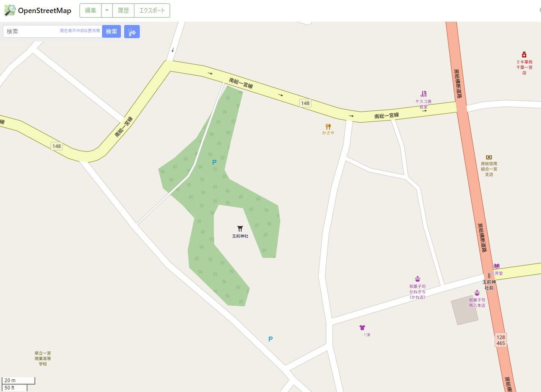The height and width of the screenshot is (392, 541).
Task: Select the clothing shop shirt icon
Action: click(362, 327)
